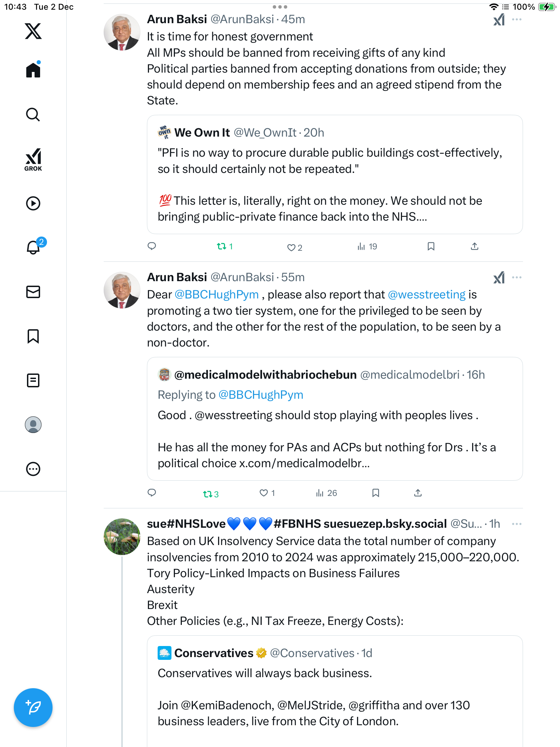560x747 pixels.
Task: Undo repost on the two tier system post
Action: [208, 494]
